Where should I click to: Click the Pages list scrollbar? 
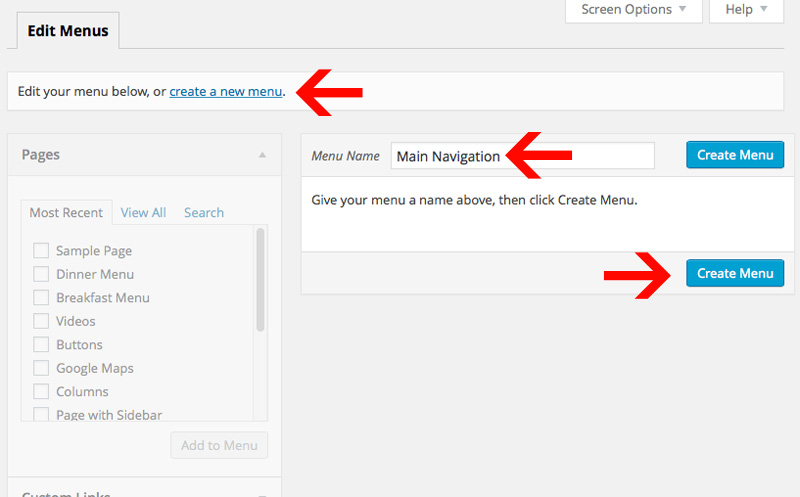click(x=261, y=280)
